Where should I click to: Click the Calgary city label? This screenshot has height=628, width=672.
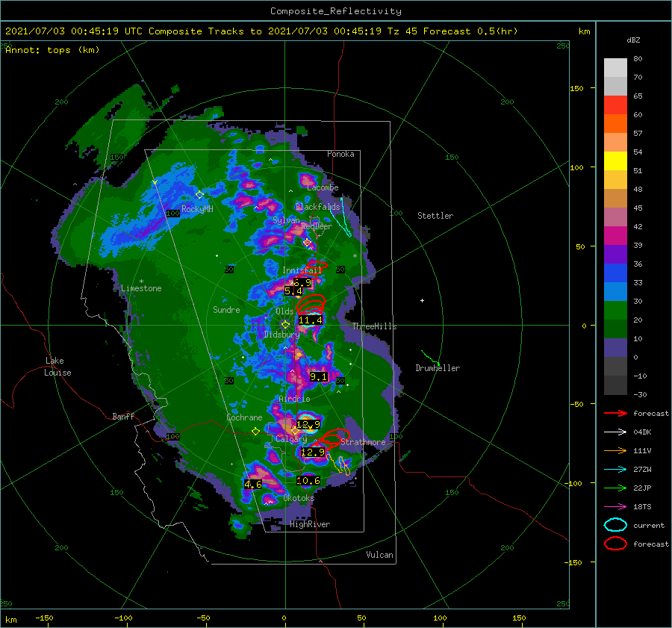(291, 439)
